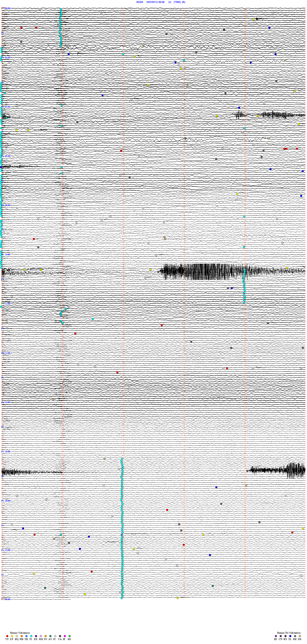
Task: Click the 02:00 time label
Action: pos(8,58)
